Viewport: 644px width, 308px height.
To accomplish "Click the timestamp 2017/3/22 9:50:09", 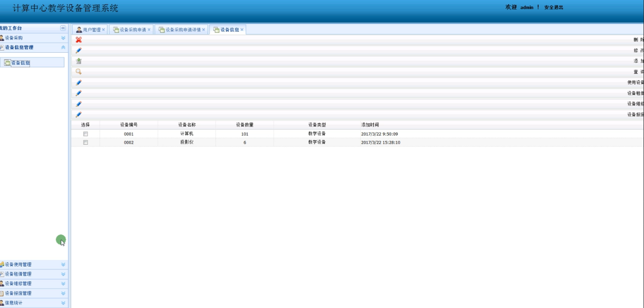I will 379,134.
